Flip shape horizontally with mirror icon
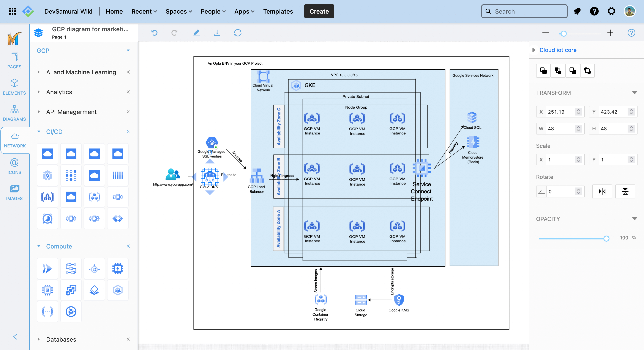This screenshot has width=644, height=350. 602,191
